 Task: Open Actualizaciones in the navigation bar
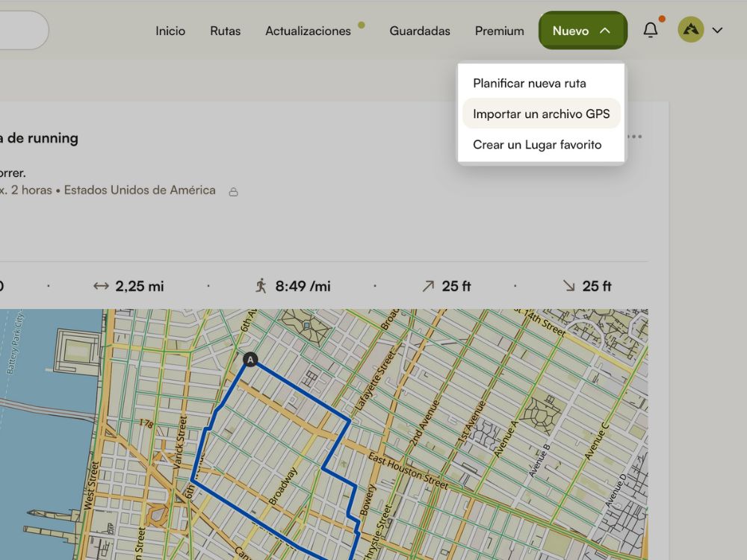pos(308,31)
